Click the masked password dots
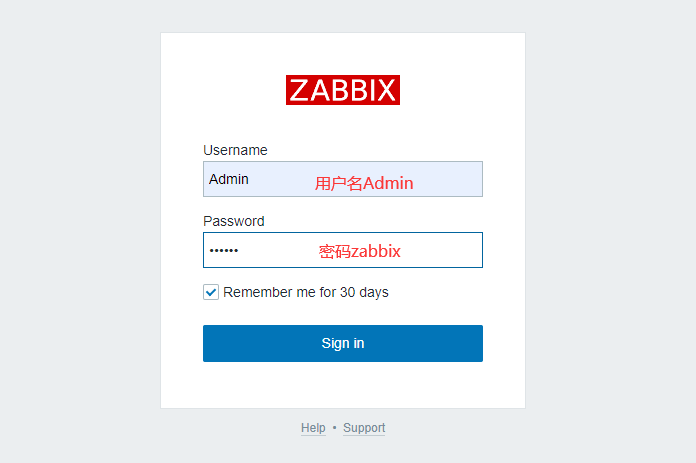 click(224, 251)
